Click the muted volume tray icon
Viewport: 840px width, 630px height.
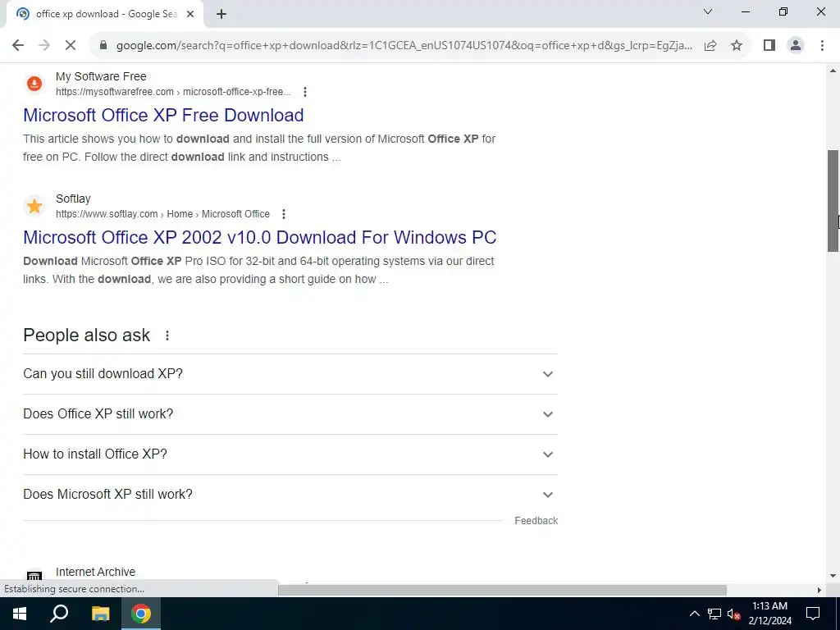coord(733,614)
